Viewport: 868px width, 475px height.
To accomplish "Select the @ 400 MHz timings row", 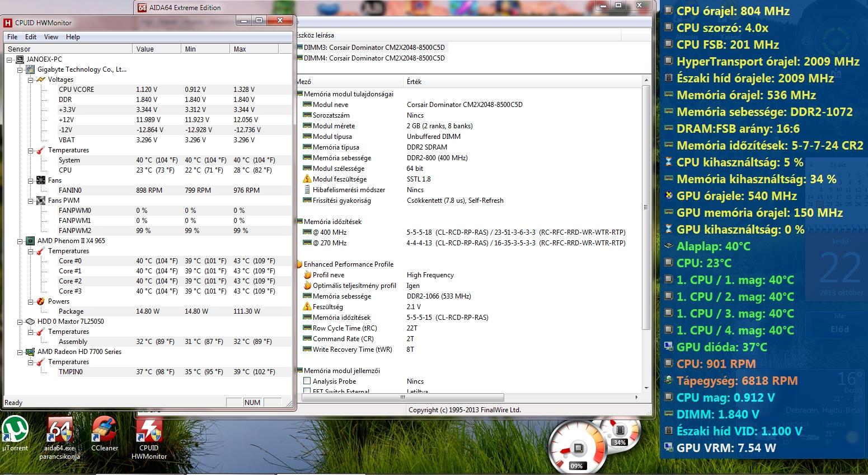I will (x=469, y=232).
